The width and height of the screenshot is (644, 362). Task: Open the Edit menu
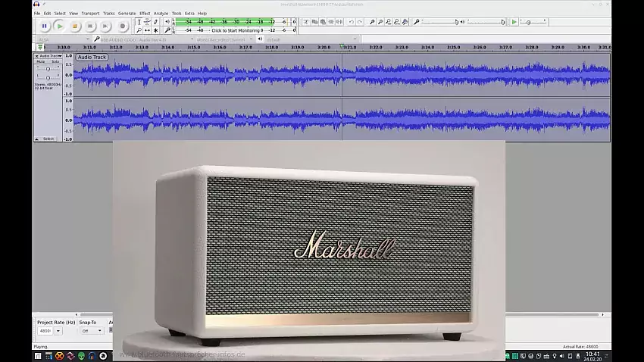pos(47,13)
